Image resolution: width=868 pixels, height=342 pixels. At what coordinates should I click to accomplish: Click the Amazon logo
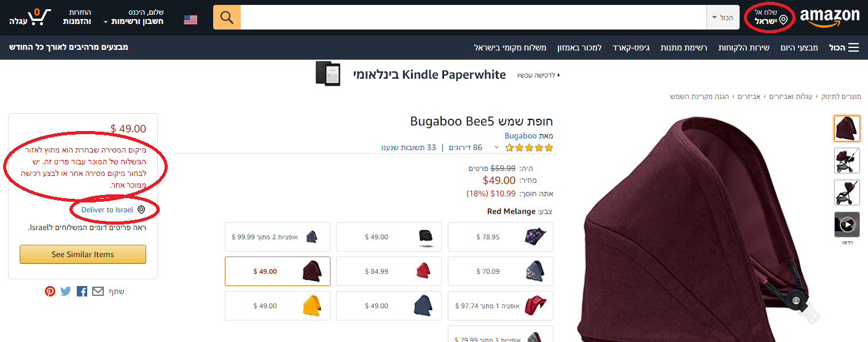pyautogui.click(x=830, y=18)
